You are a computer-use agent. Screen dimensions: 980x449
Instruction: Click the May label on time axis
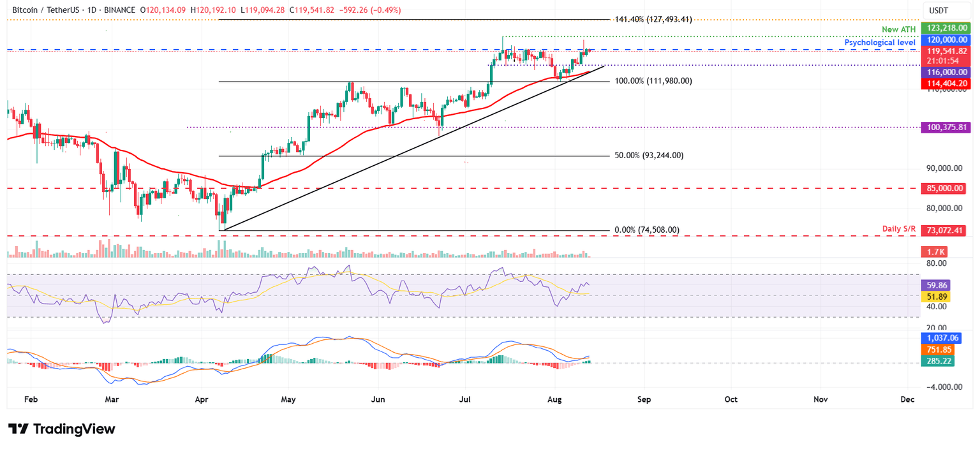pos(288,399)
